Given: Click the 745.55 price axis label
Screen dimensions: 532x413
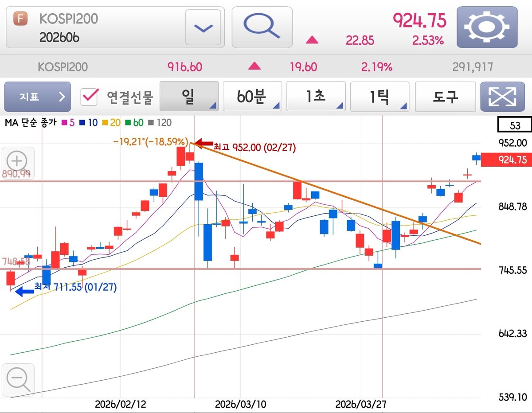Looking at the screenshot, I should coord(512,270).
